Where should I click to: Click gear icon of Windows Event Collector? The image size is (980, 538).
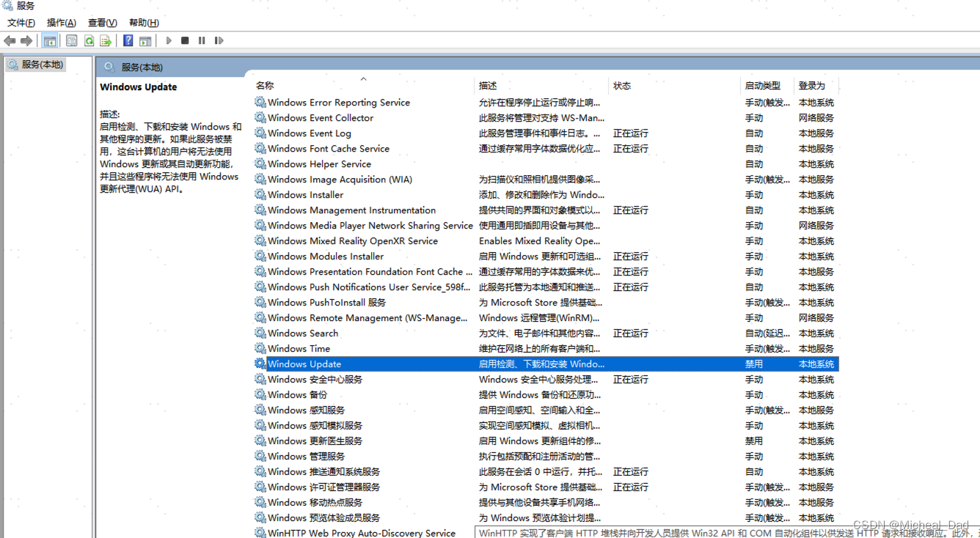coord(260,118)
